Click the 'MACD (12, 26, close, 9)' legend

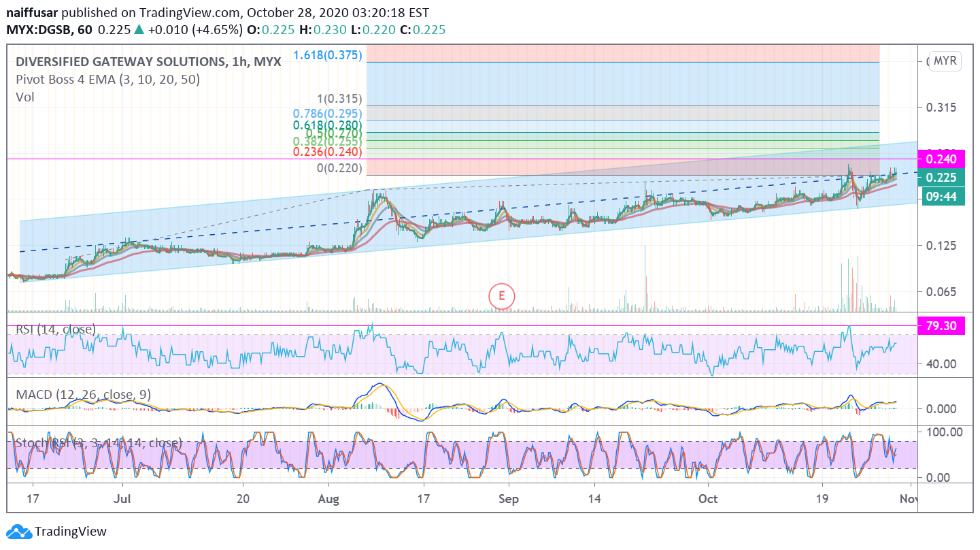point(84,394)
